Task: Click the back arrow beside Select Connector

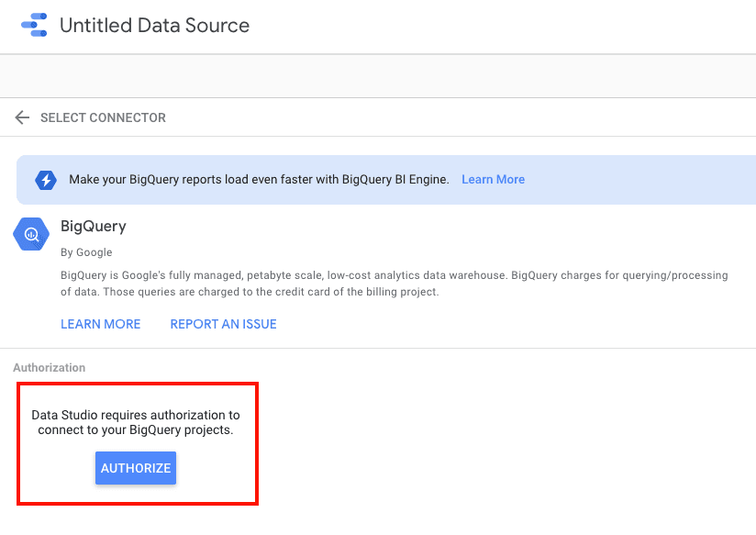Action: tap(22, 118)
